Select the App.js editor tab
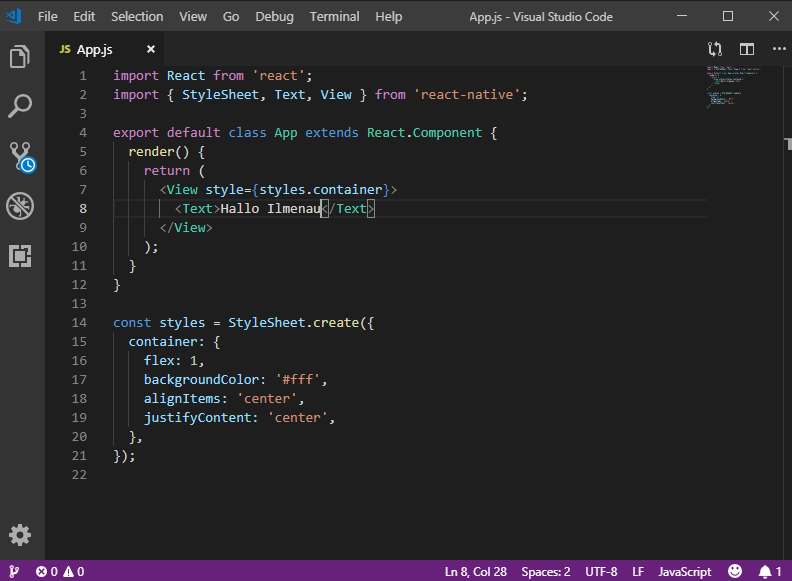The image size is (792, 581). coord(93,49)
